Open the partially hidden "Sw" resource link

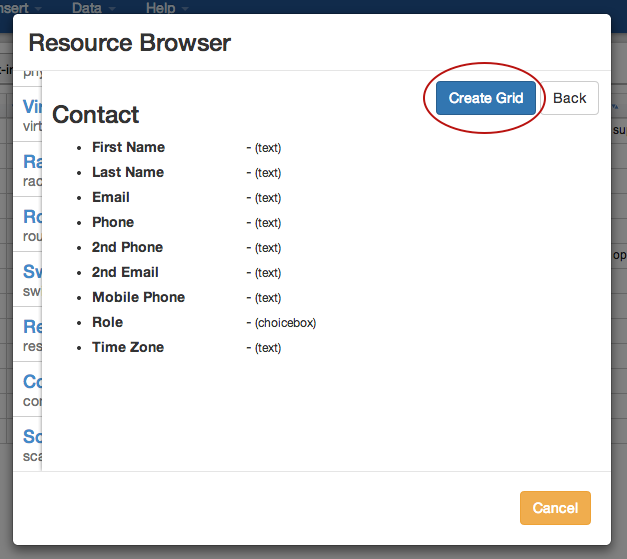pyautogui.click(x=31, y=272)
